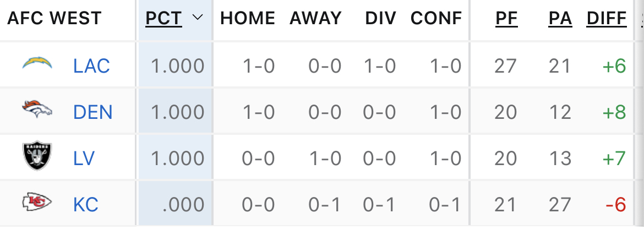
Task: Open the KC team link
Action: (86, 205)
